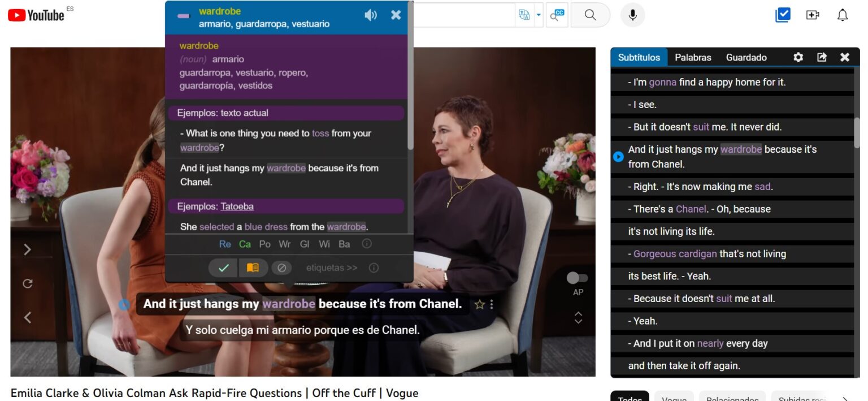Open the subtitles panel settings gear
868x401 pixels.
798,57
